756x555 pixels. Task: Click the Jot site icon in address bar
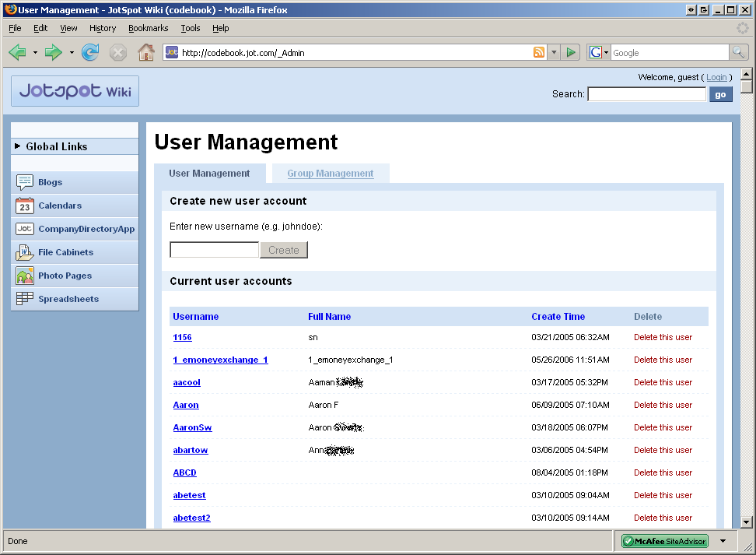click(172, 52)
